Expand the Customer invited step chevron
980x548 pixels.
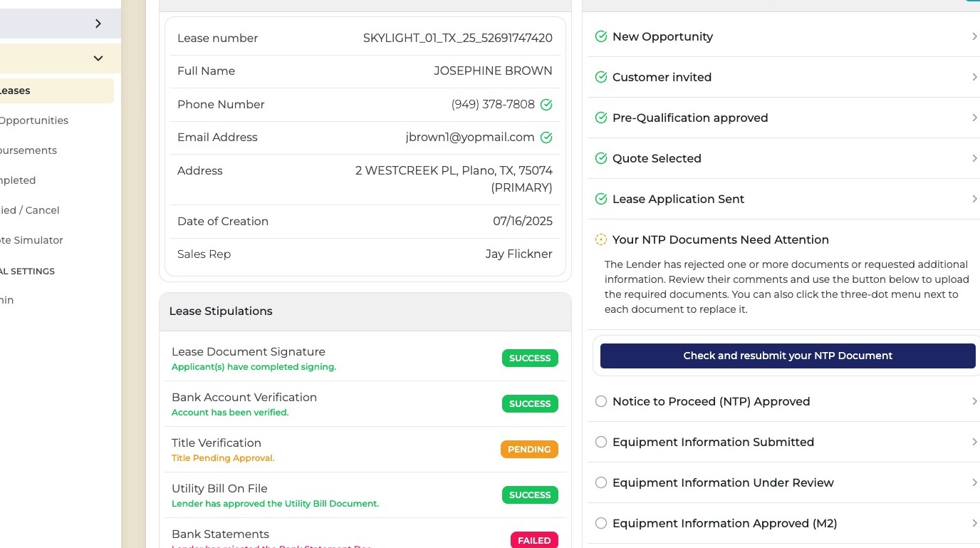pyautogui.click(x=974, y=77)
